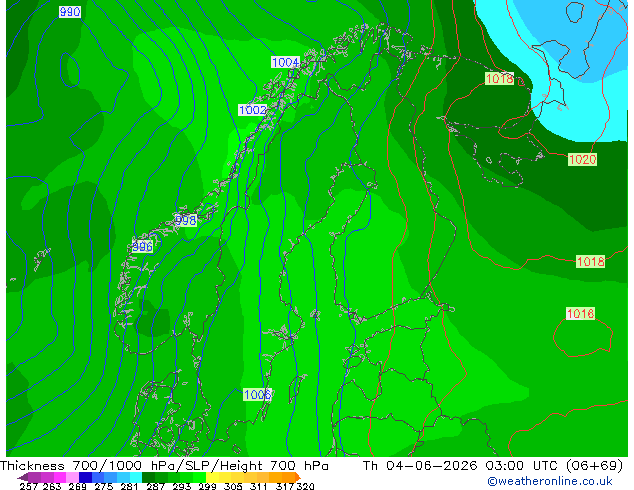Click the 1004 pressure label
The image size is (634, 490).
coord(285,62)
